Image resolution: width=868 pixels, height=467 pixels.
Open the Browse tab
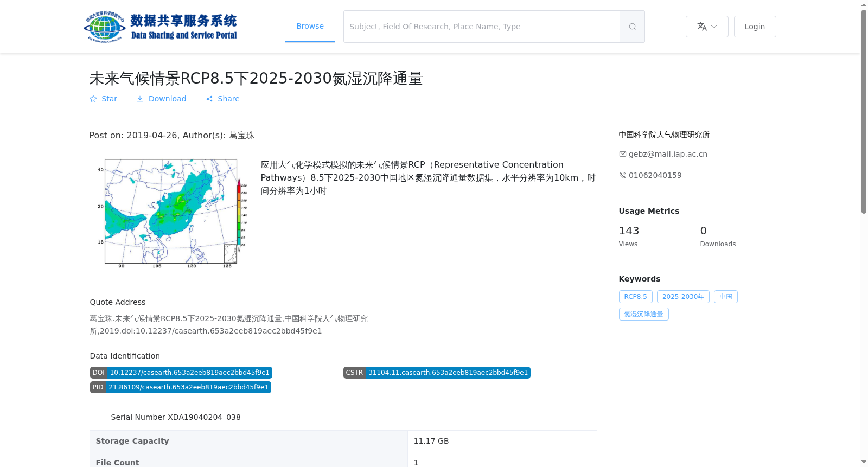click(310, 26)
